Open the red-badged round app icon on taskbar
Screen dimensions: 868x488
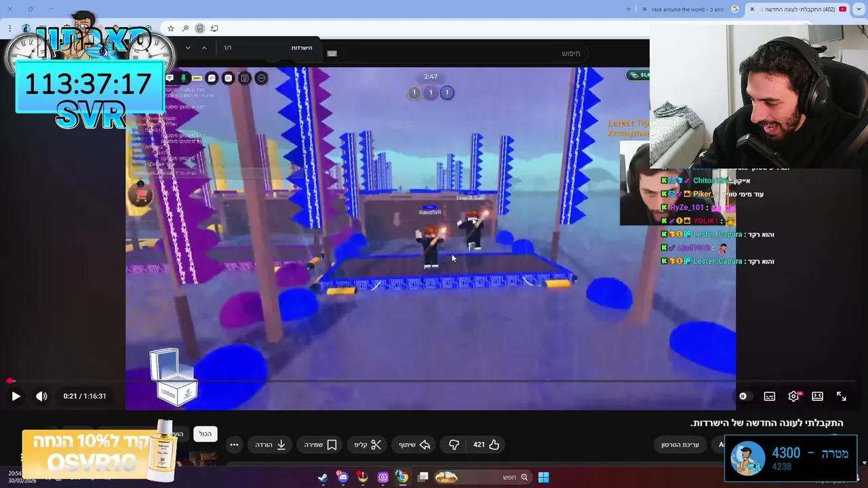[x=363, y=477]
